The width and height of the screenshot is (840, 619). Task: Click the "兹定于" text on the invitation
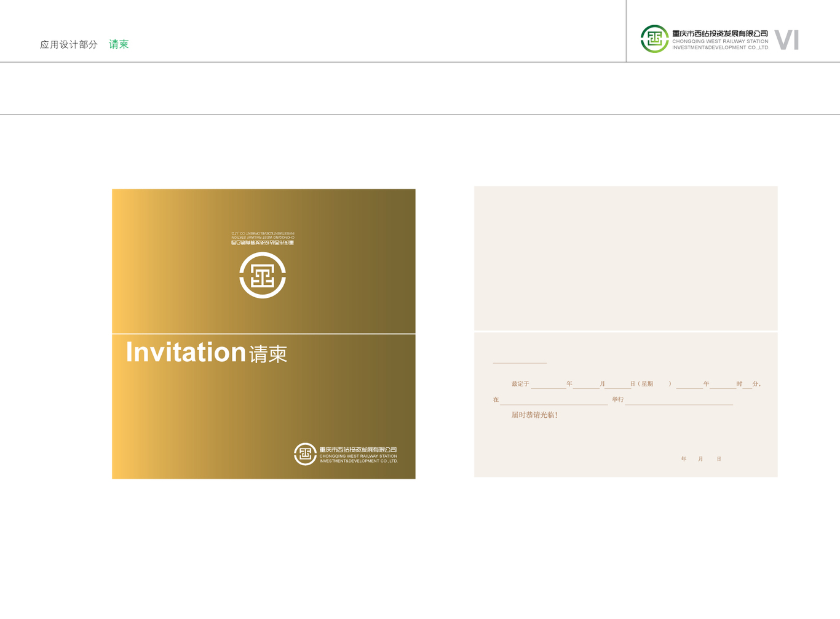point(520,384)
